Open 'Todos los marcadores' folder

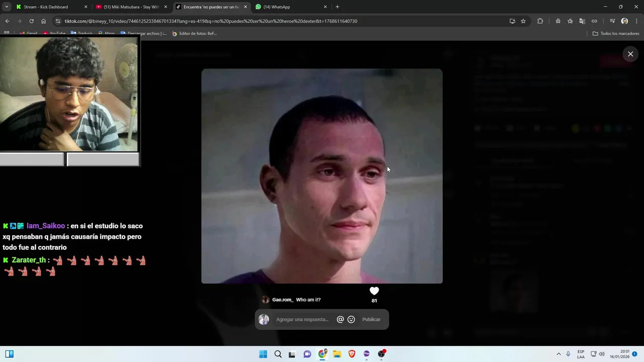point(616,34)
